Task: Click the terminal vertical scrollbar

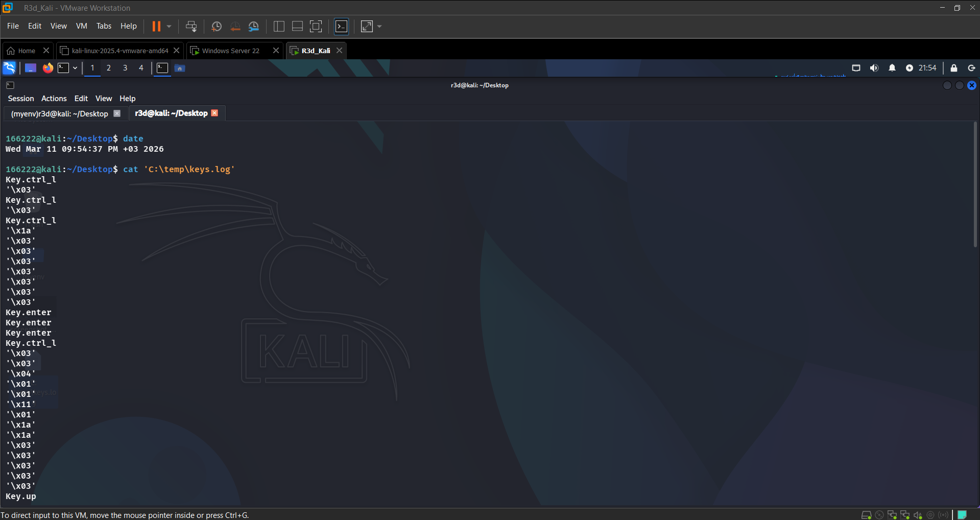Action: 975,185
